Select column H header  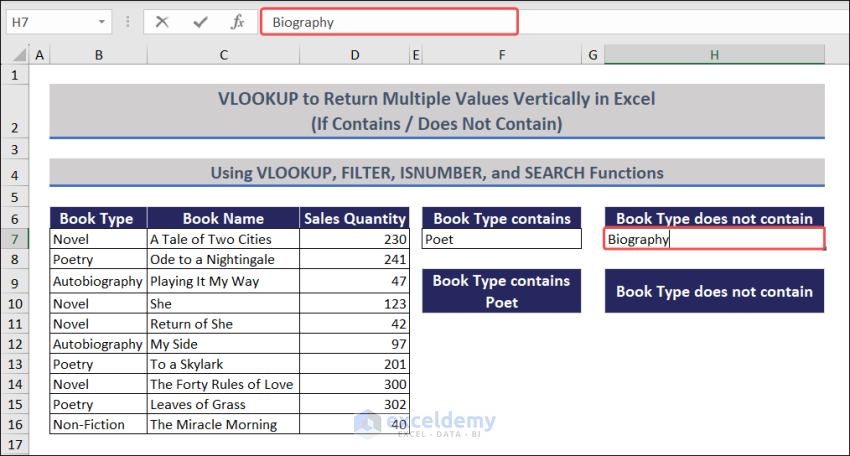[714, 55]
